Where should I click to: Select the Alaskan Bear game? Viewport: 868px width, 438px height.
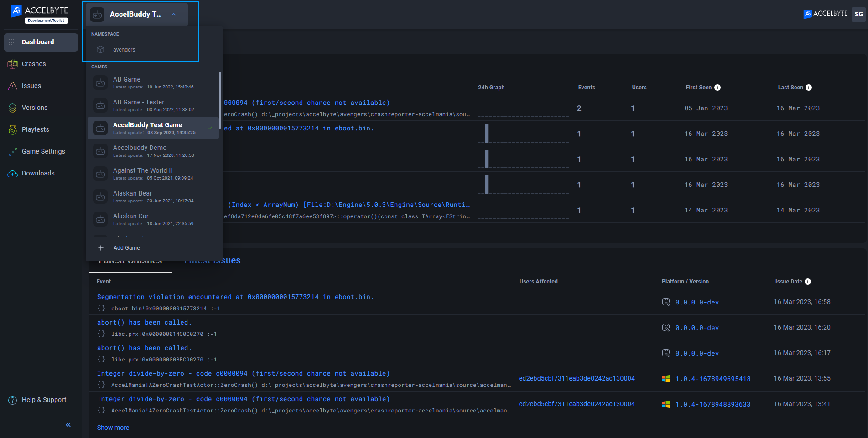[x=153, y=196]
